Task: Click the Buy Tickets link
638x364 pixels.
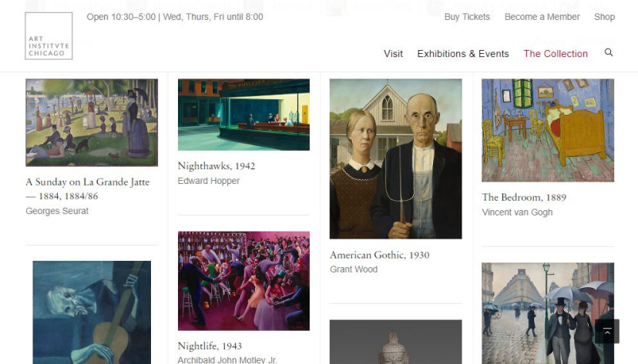Action: [x=467, y=17]
